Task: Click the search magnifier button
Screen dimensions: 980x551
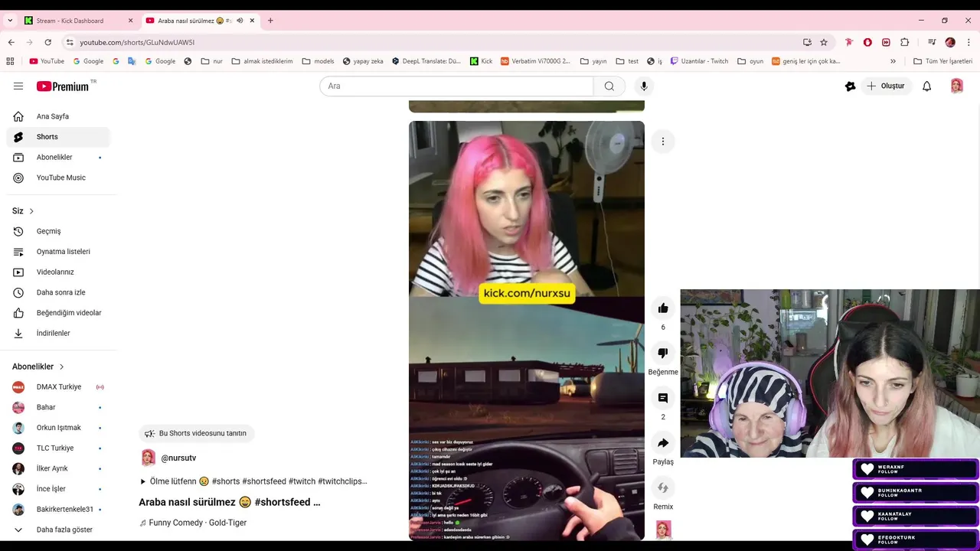Action: [609, 86]
